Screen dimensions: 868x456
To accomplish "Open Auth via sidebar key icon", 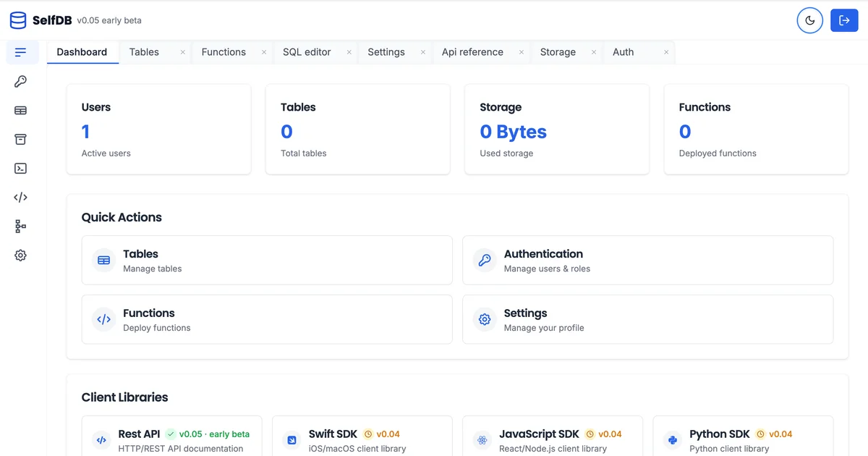I will click(x=20, y=81).
